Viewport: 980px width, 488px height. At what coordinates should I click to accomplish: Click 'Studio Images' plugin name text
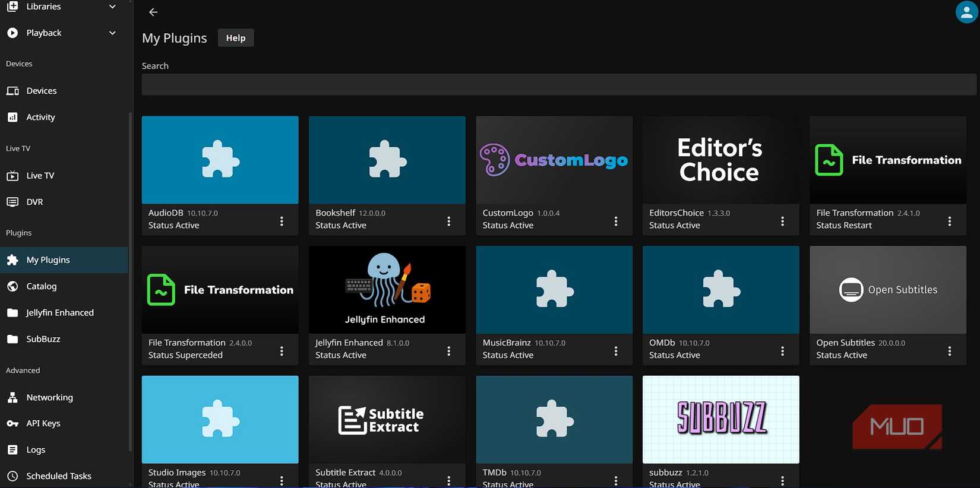177,473
